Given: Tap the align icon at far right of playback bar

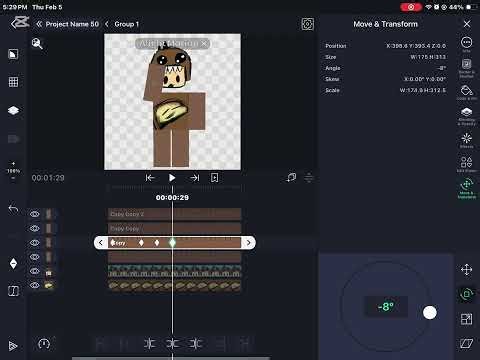Looking at the screenshot, I should click(309, 177).
